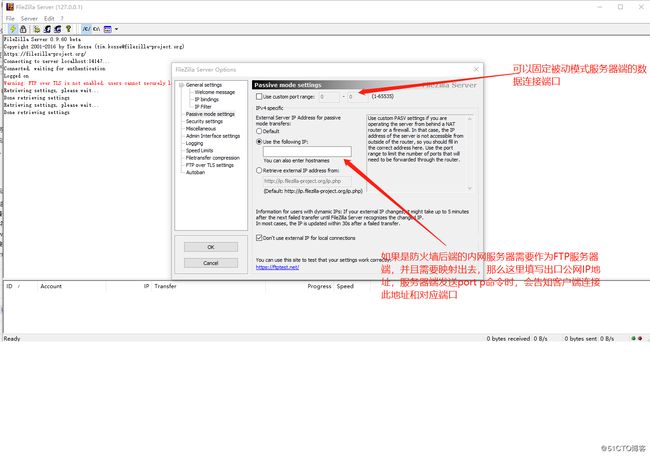Viewport: 650px width, 456px height.
Task: Maximize the FileZilla Server main window
Action: click(621, 7)
